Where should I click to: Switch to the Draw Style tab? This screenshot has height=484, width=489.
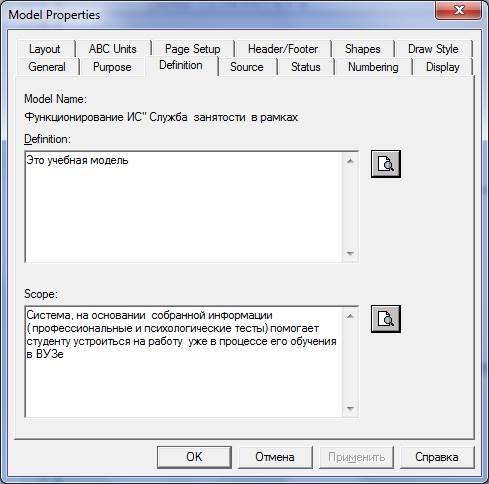pos(433,49)
